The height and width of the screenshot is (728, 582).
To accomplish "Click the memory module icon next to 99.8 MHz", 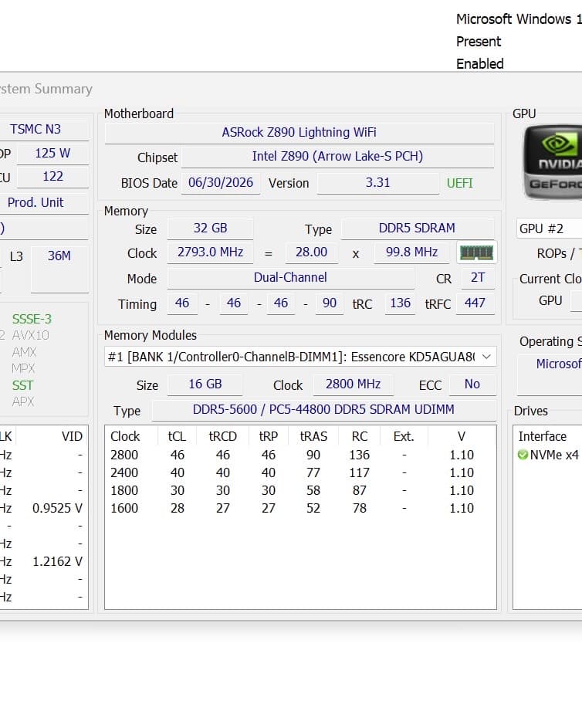I will [476, 252].
